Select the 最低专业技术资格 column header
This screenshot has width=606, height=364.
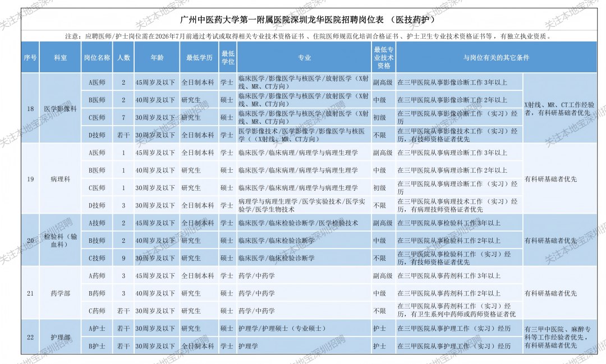[x=383, y=58]
